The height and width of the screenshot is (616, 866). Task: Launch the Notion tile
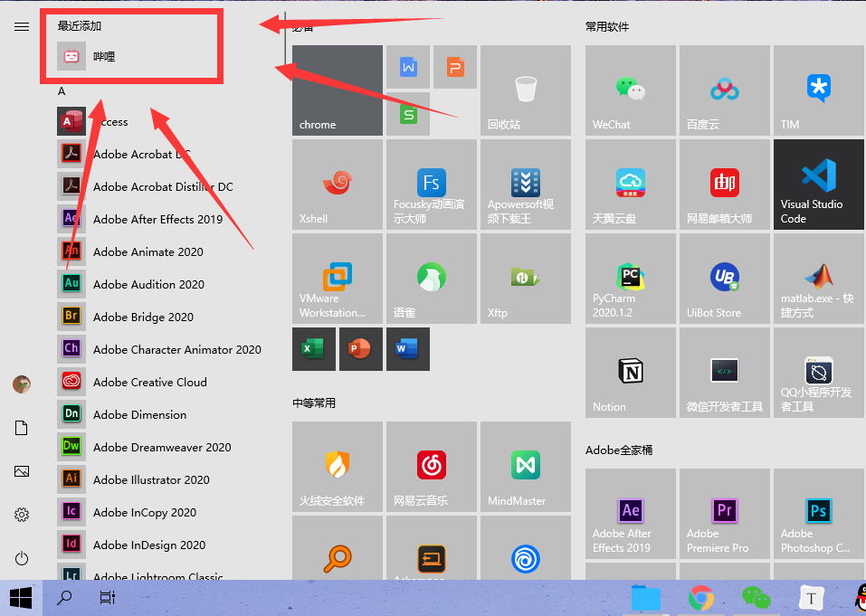(631, 373)
